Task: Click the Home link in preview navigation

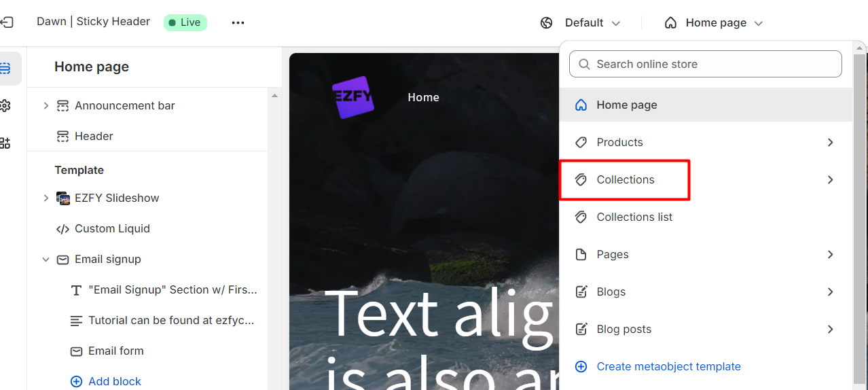Action: (423, 97)
